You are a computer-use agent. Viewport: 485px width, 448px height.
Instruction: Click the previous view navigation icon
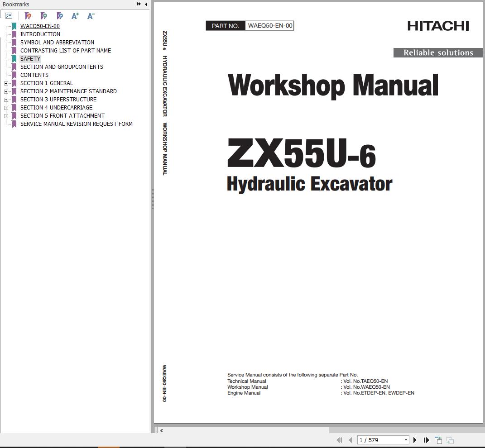438,440
